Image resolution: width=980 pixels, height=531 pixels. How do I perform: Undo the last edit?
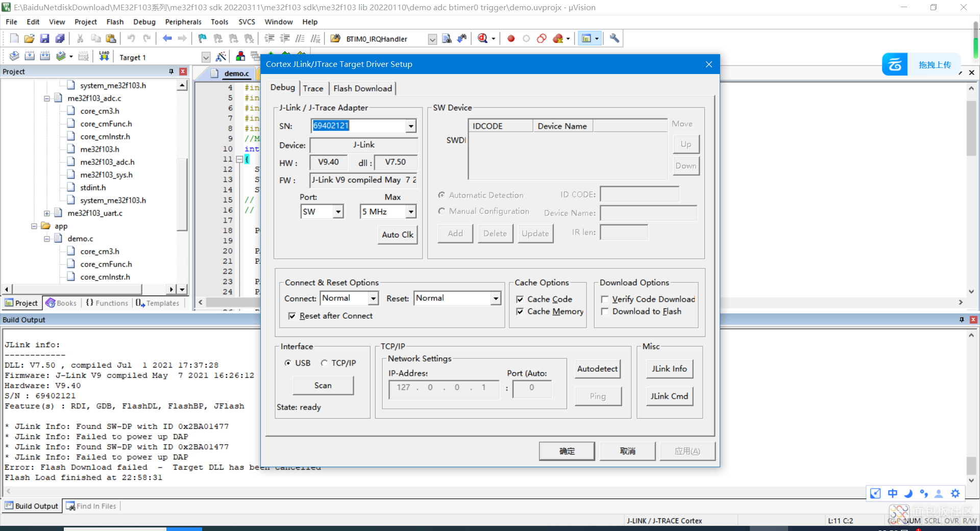pos(131,38)
